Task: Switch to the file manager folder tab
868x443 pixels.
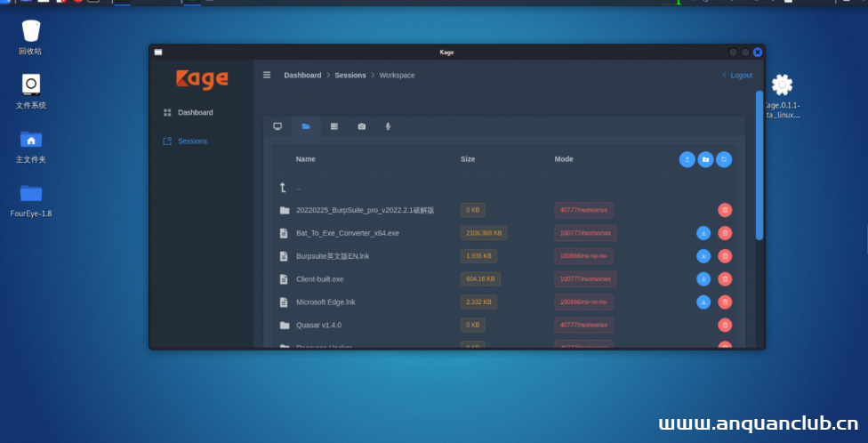Action: click(306, 126)
